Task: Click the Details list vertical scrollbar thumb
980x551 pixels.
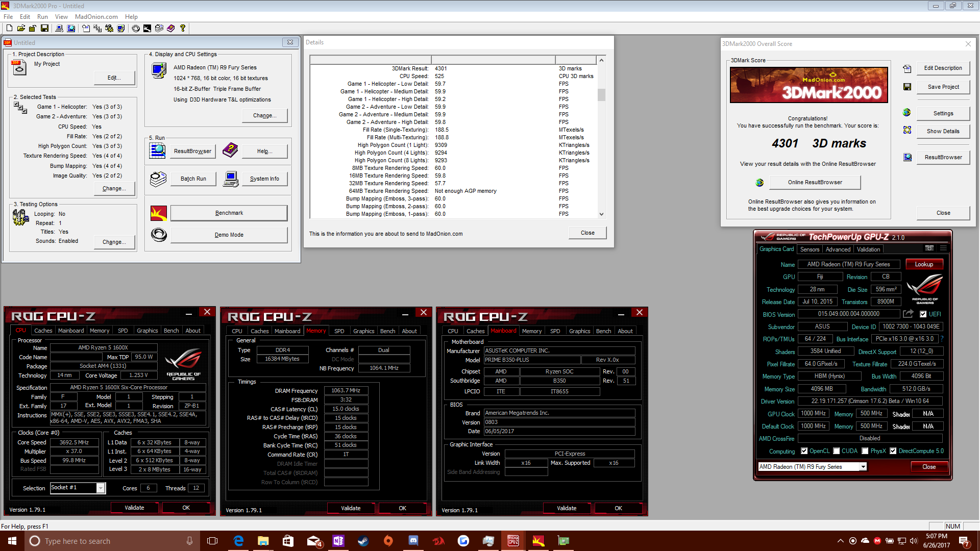Action: 601,95
